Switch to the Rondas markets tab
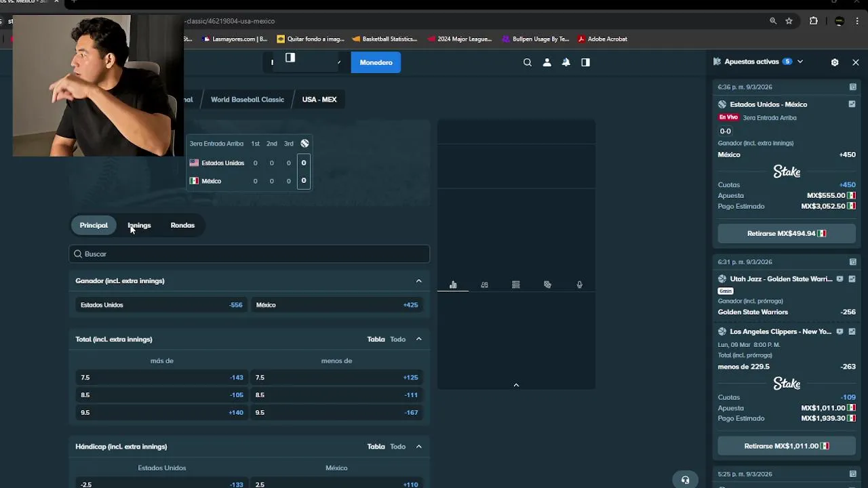This screenshot has height=488, width=868. pos(182,225)
